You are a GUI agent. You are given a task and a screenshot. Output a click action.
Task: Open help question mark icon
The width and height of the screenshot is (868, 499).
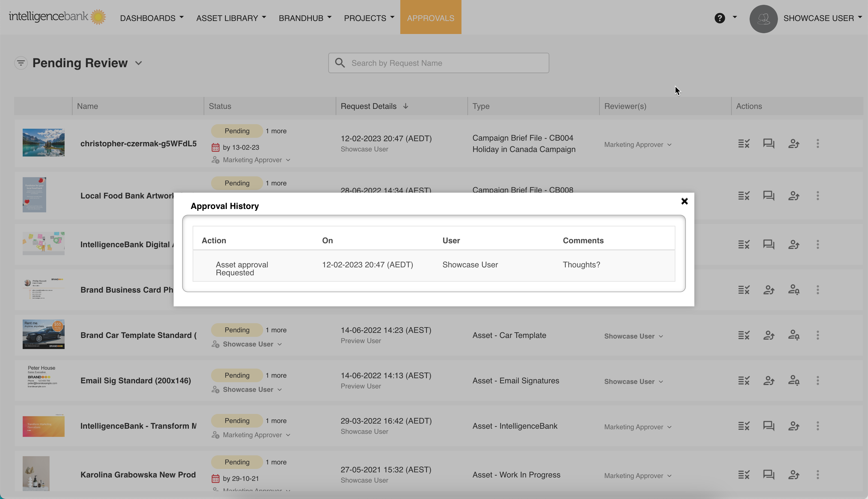(719, 18)
